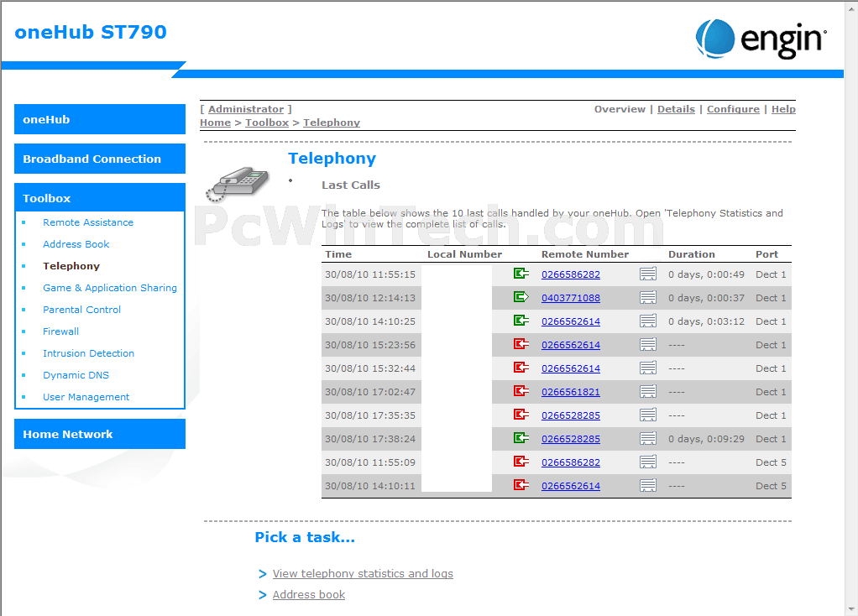Select Telephony in the Toolbox sidebar

click(71, 266)
